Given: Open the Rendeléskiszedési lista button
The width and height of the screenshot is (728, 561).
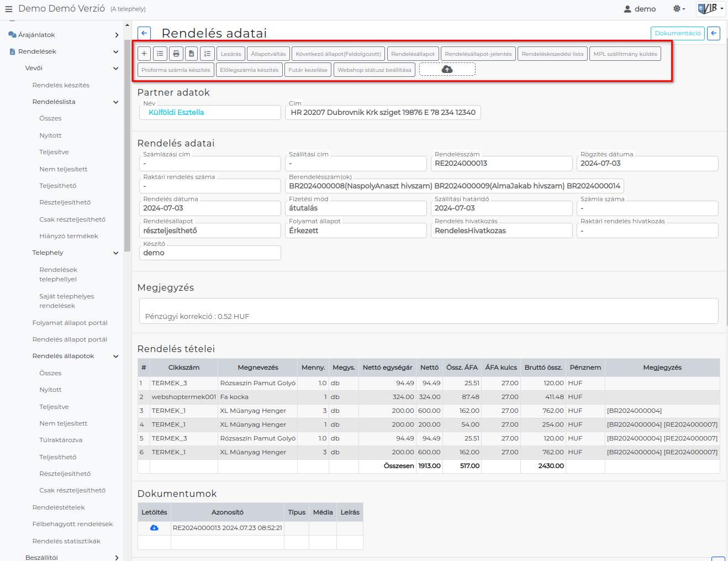Looking at the screenshot, I should (x=552, y=54).
